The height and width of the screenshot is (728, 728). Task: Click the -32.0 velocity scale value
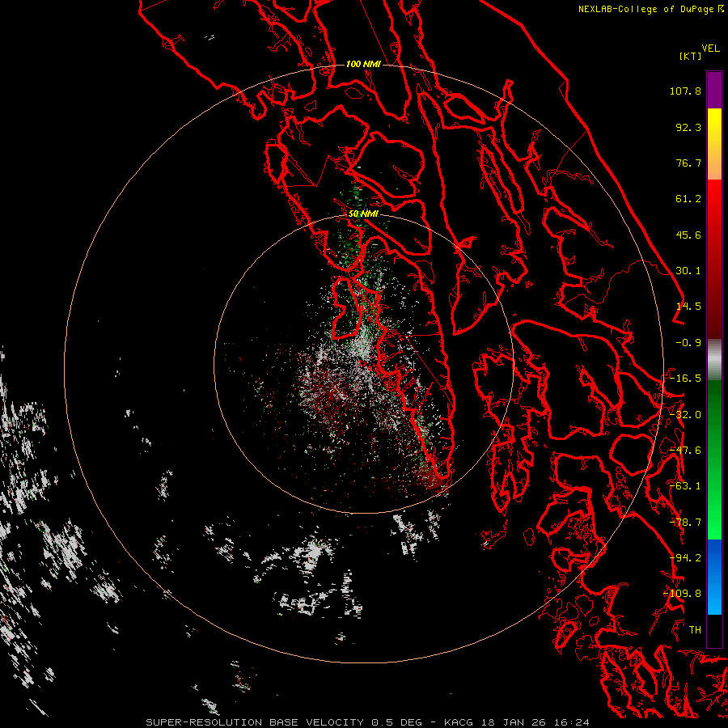pyautogui.click(x=685, y=415)
